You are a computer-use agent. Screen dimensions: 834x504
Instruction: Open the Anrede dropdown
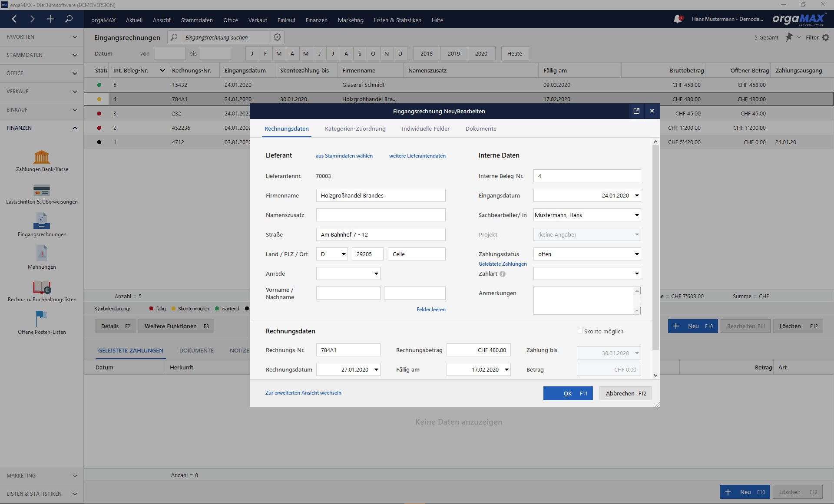click(x=376, y=274)
